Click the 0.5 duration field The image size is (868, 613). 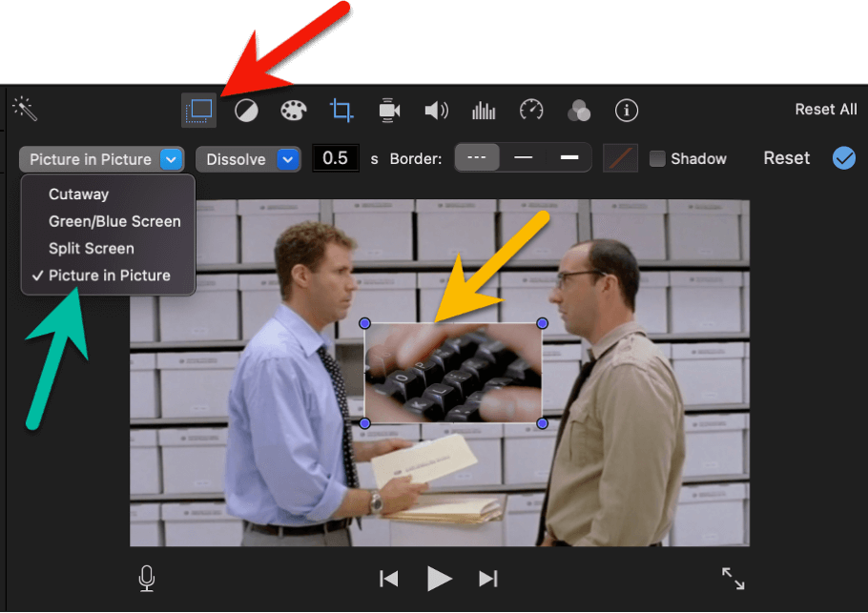pos(336,158)
